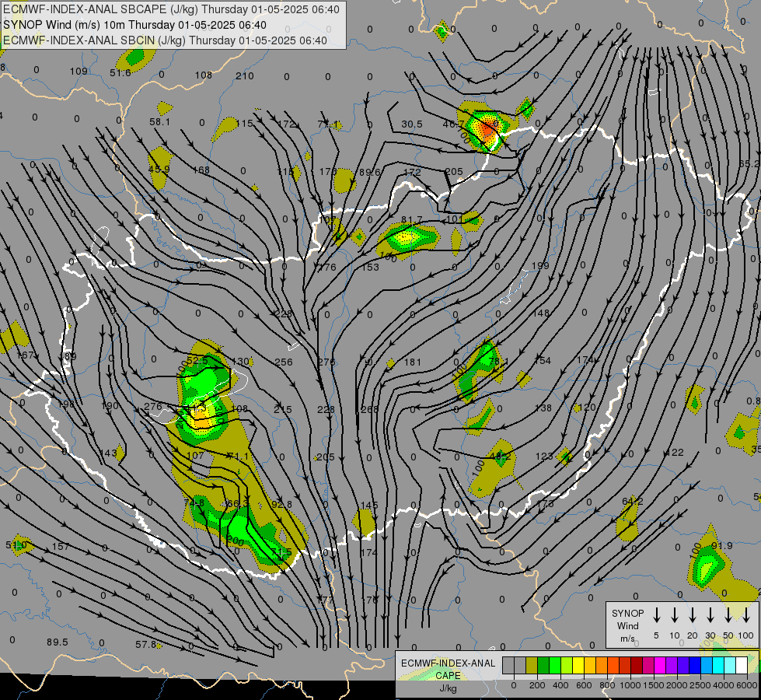
Task: Pick the dark red swatch in the CAPE legend
Action: tap(637, 665)
